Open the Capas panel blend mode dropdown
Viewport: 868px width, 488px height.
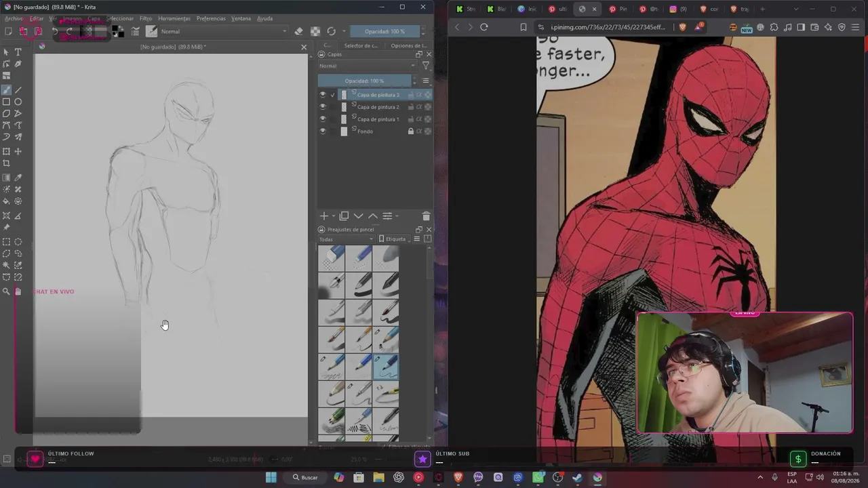coord(367,66)
